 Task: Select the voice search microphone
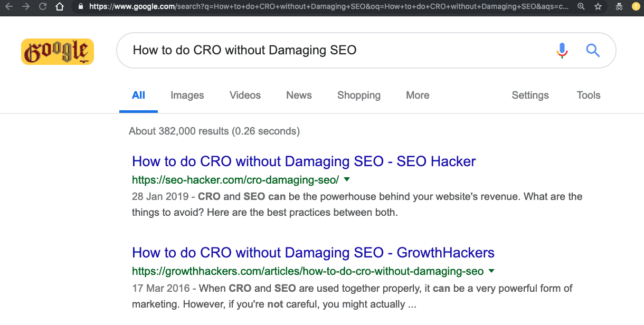tap(562, 50)
